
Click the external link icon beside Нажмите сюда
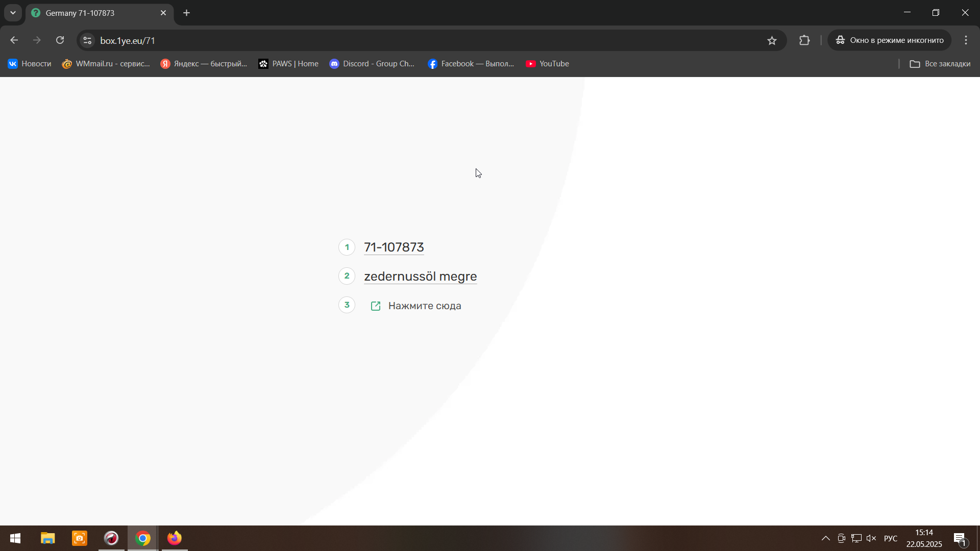376,306
